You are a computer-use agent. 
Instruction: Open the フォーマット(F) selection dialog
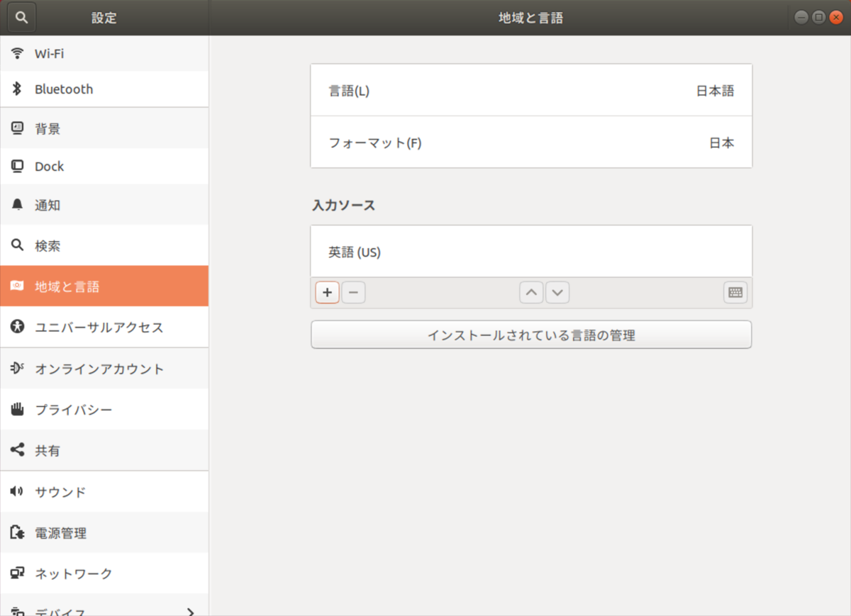[530, 142]
